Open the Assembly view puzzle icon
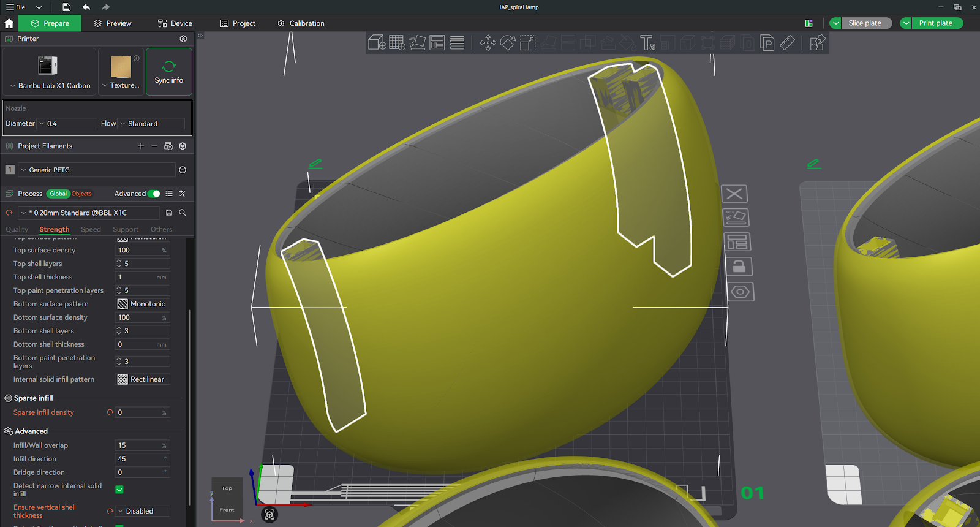 [817, 43]
